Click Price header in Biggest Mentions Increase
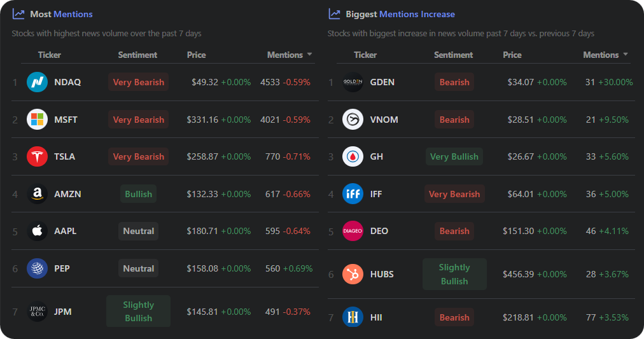 (x=512, y=55)
